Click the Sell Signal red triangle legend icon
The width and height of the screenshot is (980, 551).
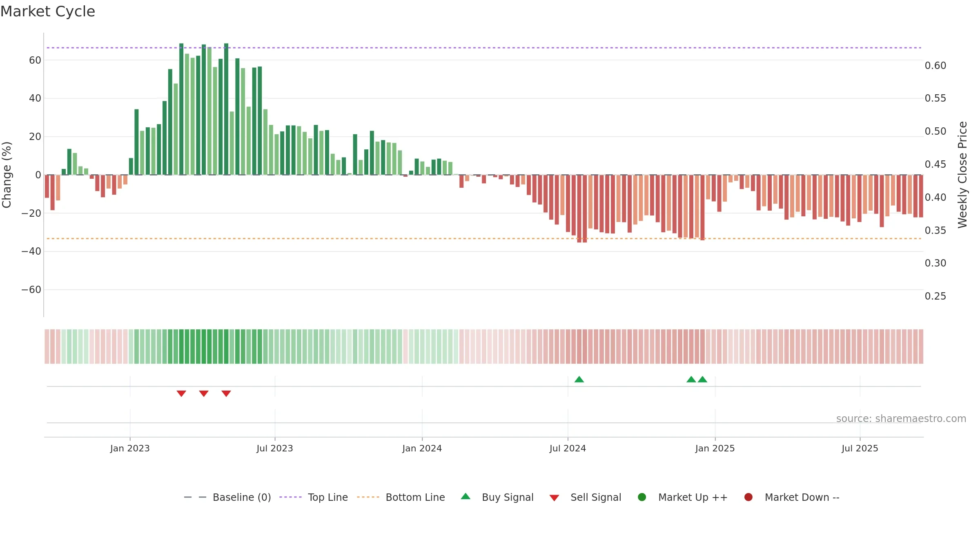(554, 498)
